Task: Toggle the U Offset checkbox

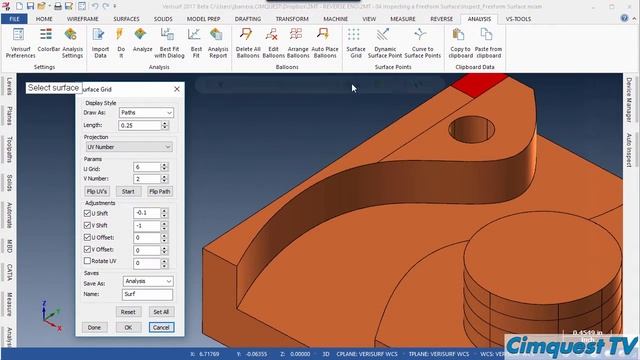Action: click(87, 237)
